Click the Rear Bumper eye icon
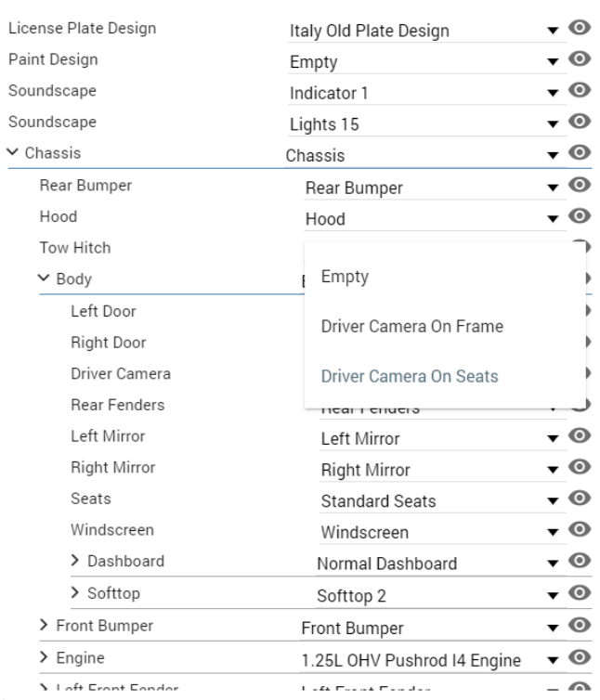 pos(580,185)
